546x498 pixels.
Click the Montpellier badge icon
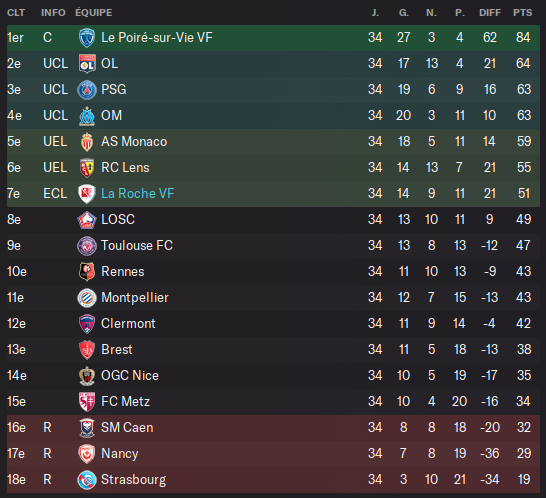pyautogui.click(x=87, y=298)
